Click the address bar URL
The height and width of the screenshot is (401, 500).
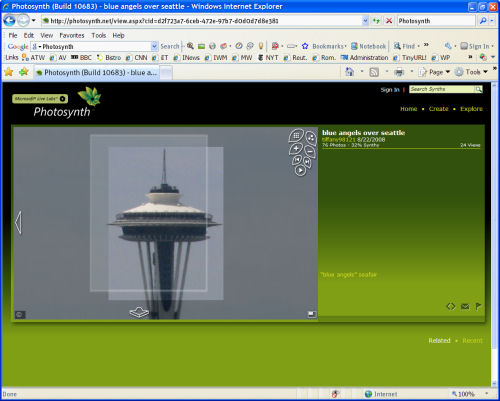(x=164, y=21)
